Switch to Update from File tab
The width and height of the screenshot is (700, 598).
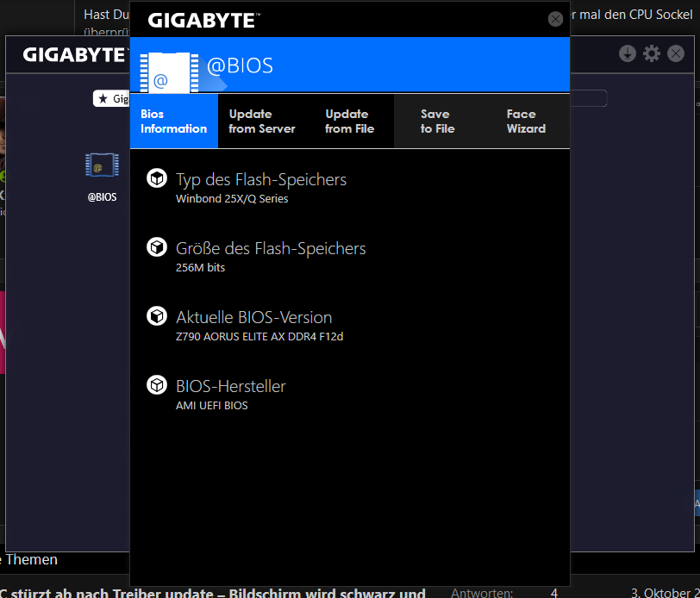click(x=349, y=121)
